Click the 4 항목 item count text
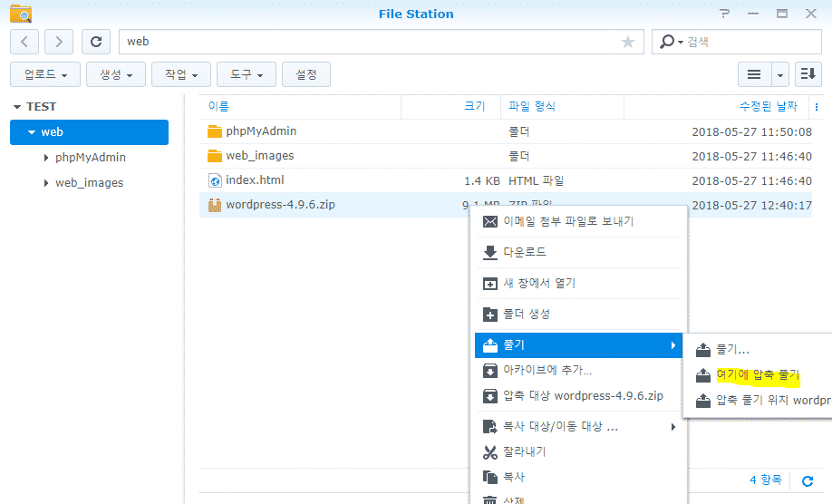Image resolution: width=832 pixels, height=504 pixels. (766, 480)
